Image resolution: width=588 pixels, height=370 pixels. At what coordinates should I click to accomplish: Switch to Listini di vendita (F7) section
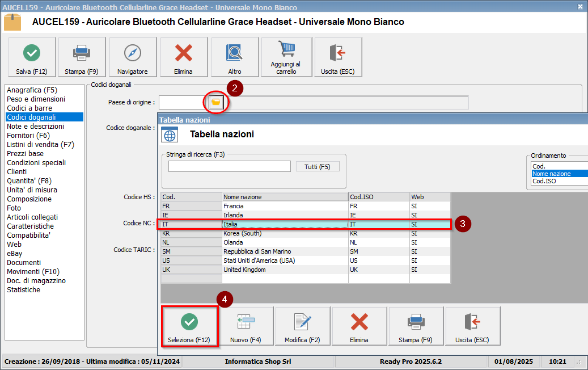(40, 144)
